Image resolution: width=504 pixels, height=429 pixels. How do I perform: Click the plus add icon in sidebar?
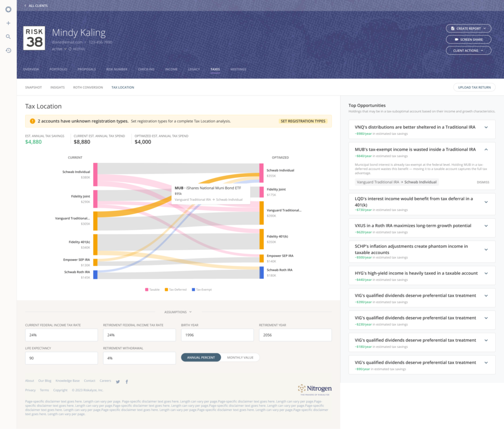click(8, 23)
